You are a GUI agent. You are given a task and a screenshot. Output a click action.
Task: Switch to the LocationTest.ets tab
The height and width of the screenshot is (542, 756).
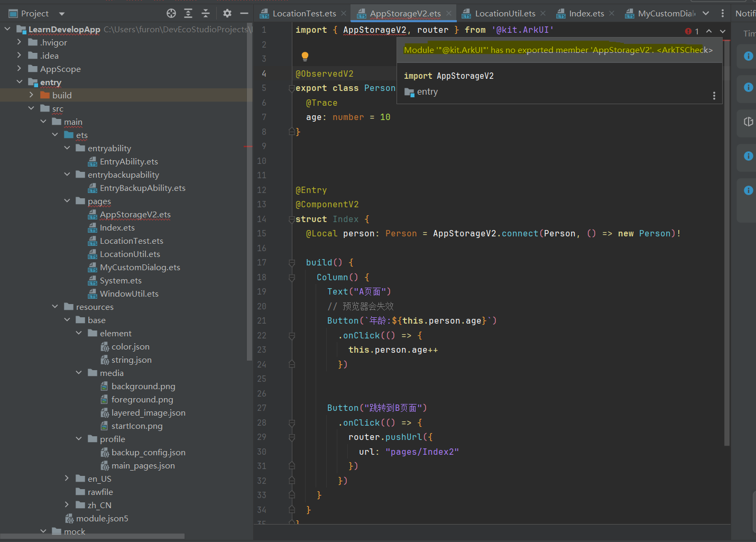pos(304,13)
